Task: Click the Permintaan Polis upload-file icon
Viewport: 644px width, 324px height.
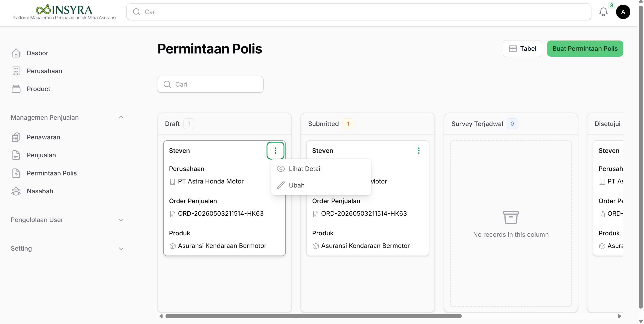Action: (x=16, y=173)
